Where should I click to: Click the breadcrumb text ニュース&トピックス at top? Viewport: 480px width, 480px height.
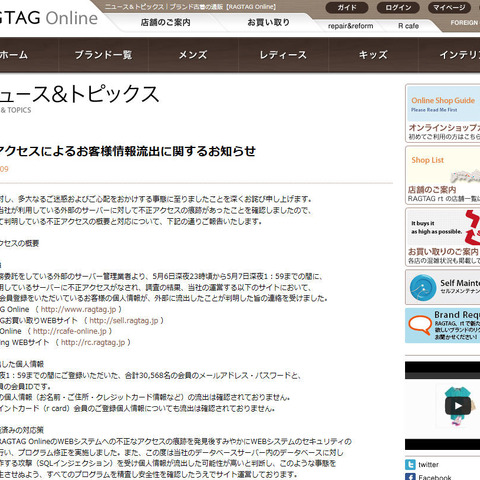pyautogui.click(x=134, y=7)
